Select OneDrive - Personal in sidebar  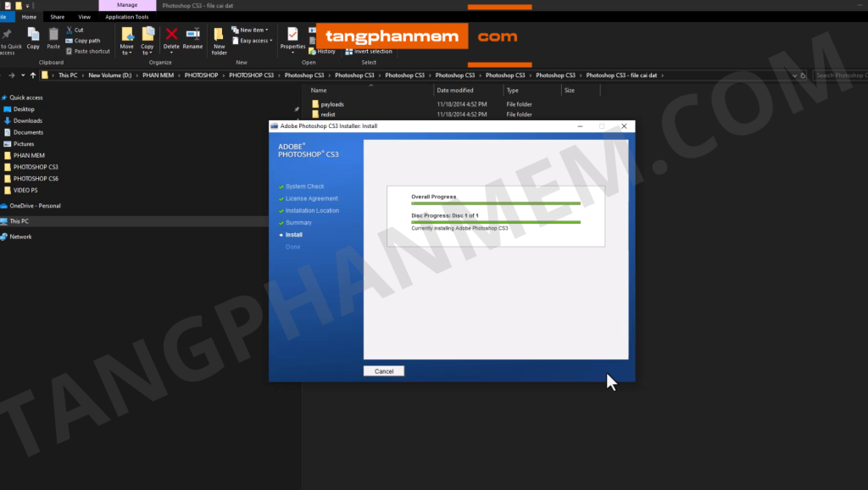[x=35, y=205]
